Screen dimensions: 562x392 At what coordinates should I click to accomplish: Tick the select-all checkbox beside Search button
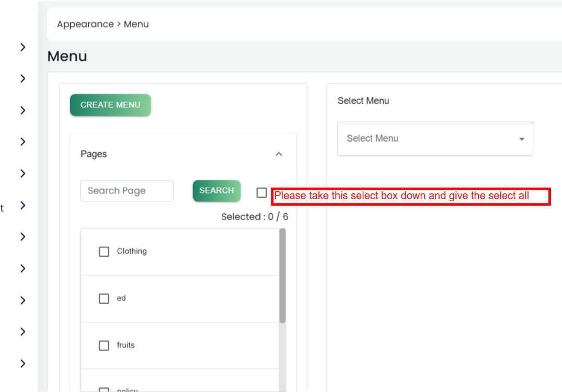tap(262, 193)
